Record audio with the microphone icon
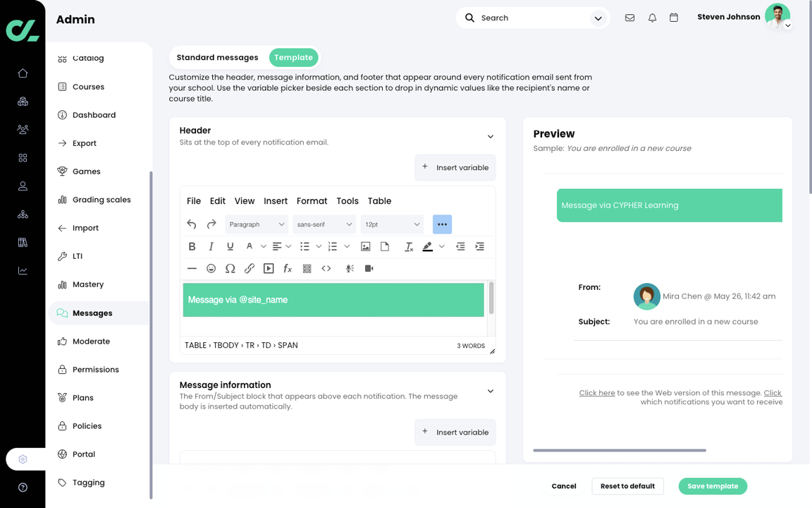 pyautogui.click(x=350, y=269)
